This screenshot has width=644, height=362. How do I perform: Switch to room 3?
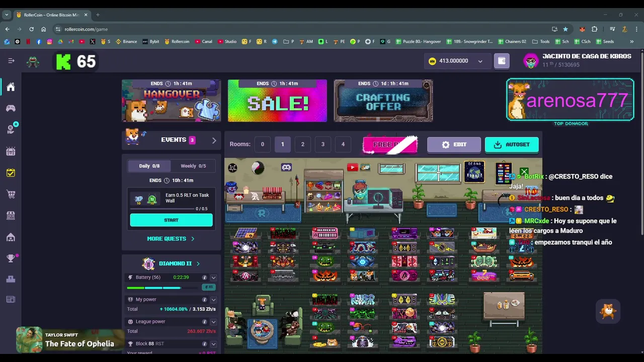point(323,144)
